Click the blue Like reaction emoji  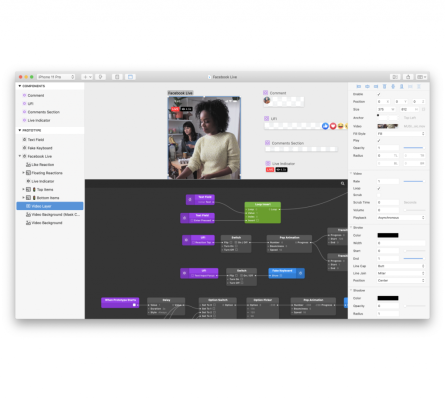(x=325, y=126)
